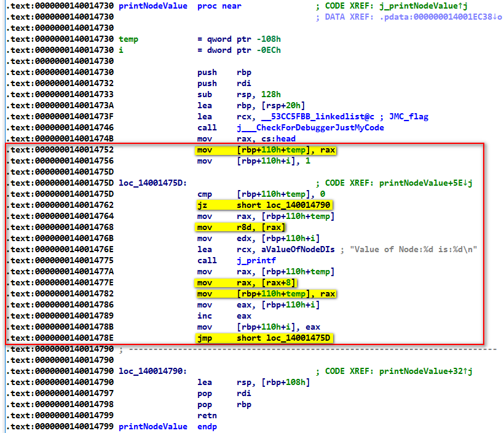The height and width of the screenshot is (433, 504).
Task: Click the i local variable definition
Action: tap(121, 50)
